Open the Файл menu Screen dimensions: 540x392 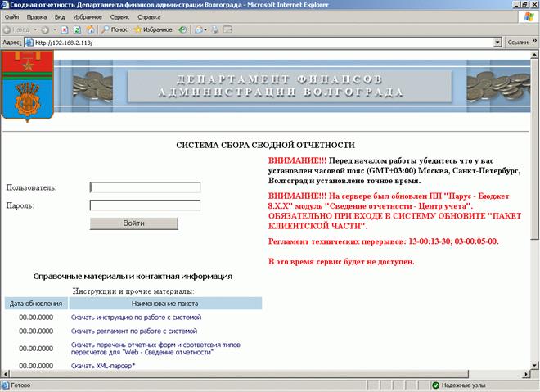(x=11, y=16)
